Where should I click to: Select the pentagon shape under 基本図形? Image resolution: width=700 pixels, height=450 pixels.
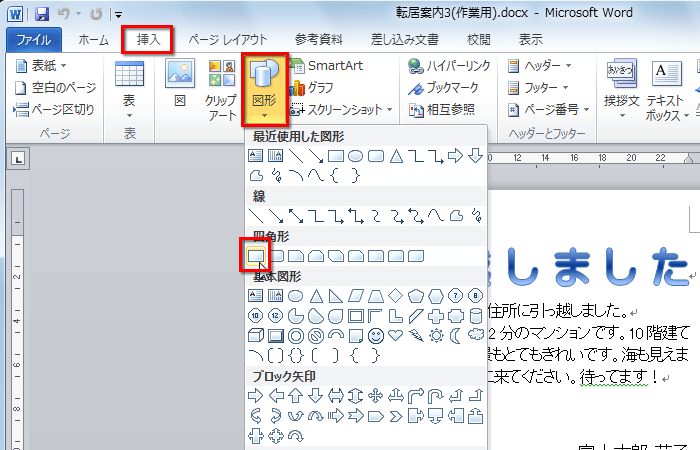pos(416,296)
